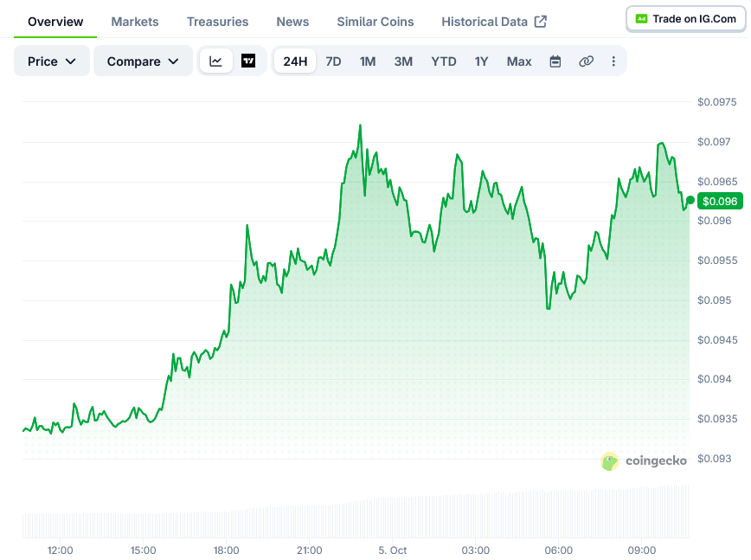Select the YTD time range

click(x=444, y=61)
